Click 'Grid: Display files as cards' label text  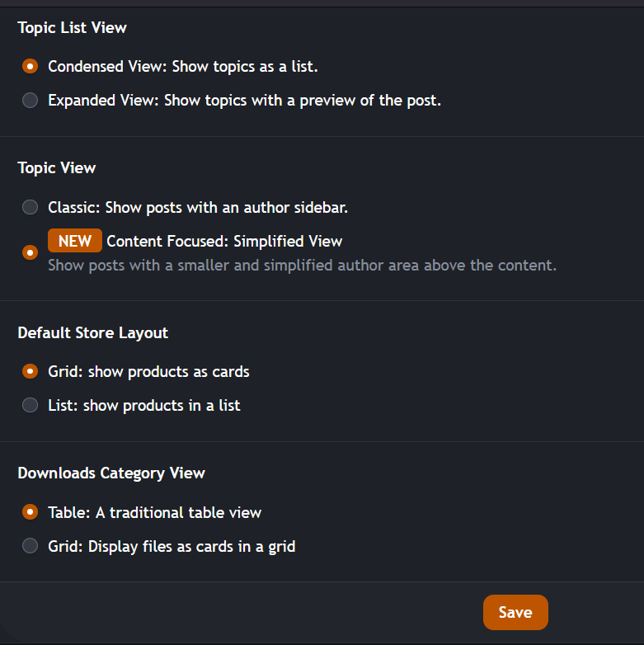tap(172, 546)
